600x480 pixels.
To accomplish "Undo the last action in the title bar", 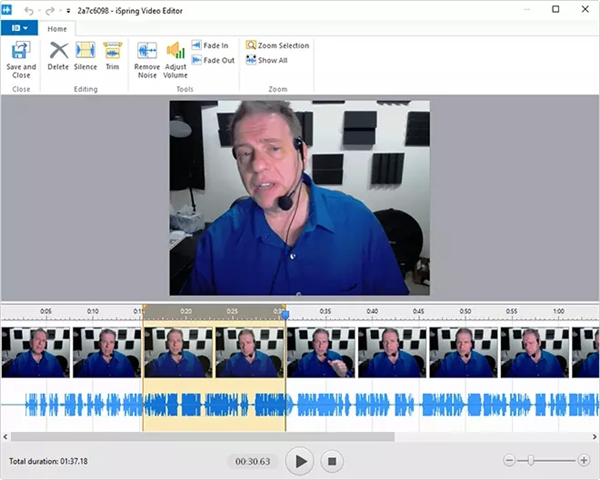I will [30, 9].
